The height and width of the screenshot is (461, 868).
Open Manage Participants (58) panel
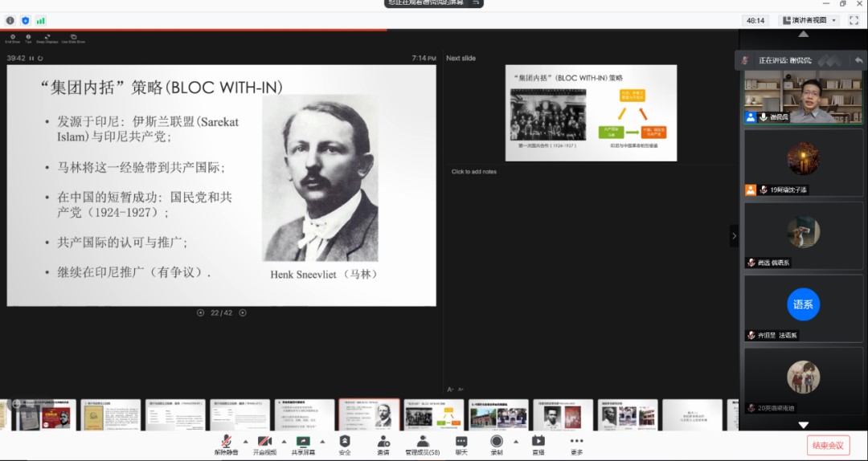422,442
